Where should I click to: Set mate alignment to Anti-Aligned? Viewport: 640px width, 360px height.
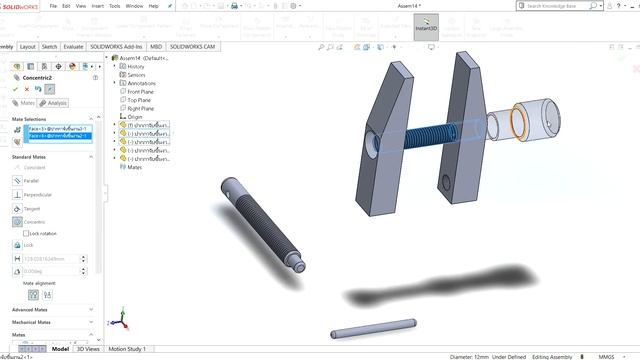pyautogui.click(x=47, y=295)
